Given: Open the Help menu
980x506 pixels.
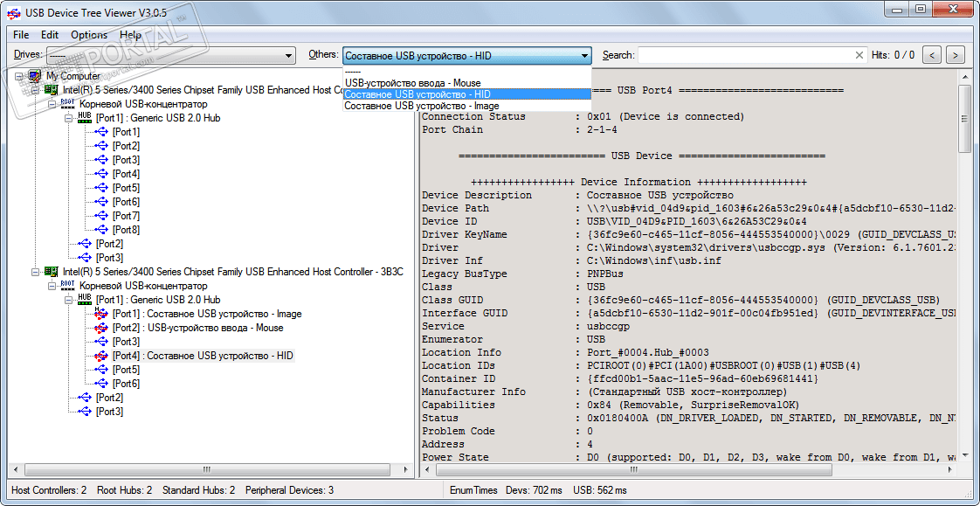Looking at the screenshot, I should tap(131, 35).
